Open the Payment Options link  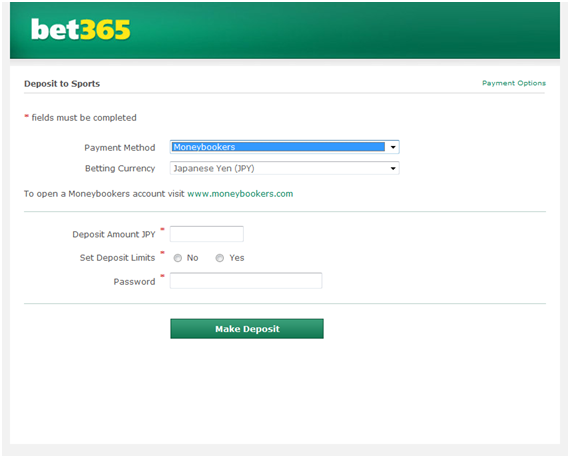[514, 83]
